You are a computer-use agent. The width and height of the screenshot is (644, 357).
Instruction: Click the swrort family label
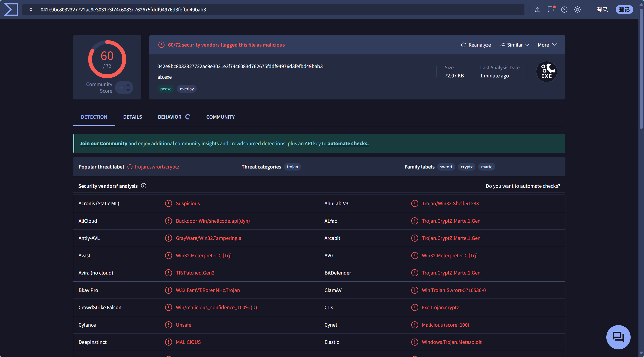tap(446, 167)
